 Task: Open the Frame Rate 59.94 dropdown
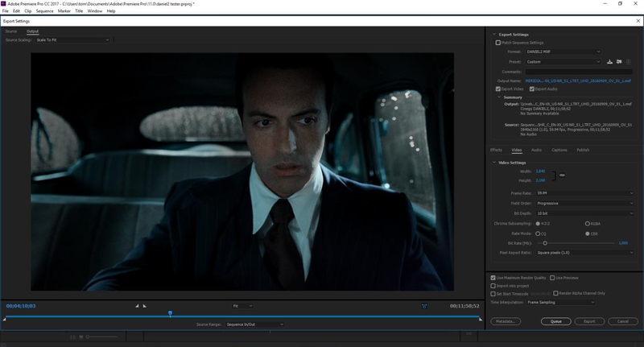coord(585,193)
